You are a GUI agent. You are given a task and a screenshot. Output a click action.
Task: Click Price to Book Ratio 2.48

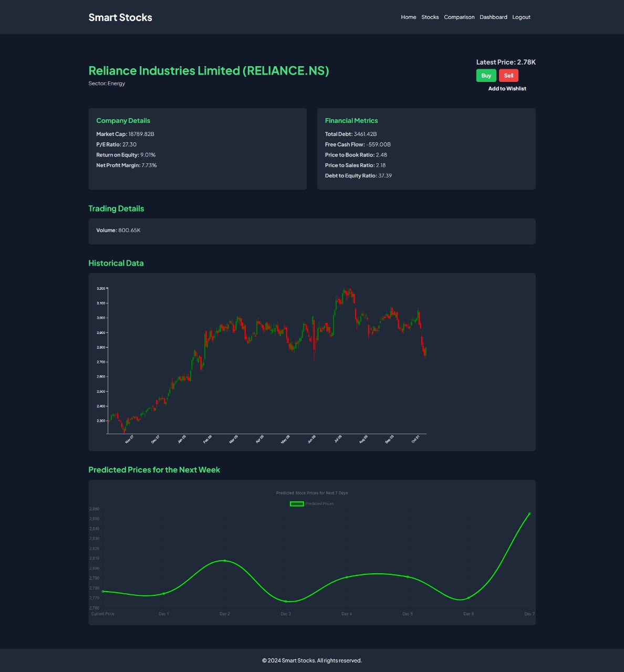click(356, 155)
